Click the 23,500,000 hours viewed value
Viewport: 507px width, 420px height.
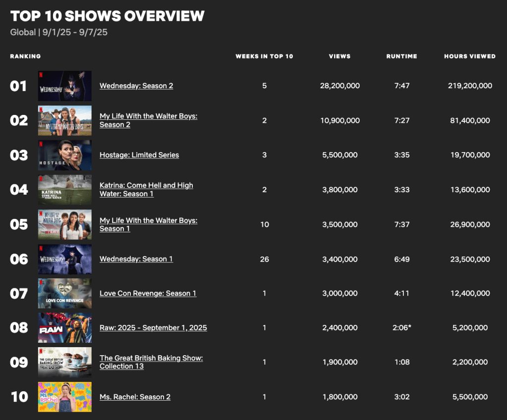point(470,259)
